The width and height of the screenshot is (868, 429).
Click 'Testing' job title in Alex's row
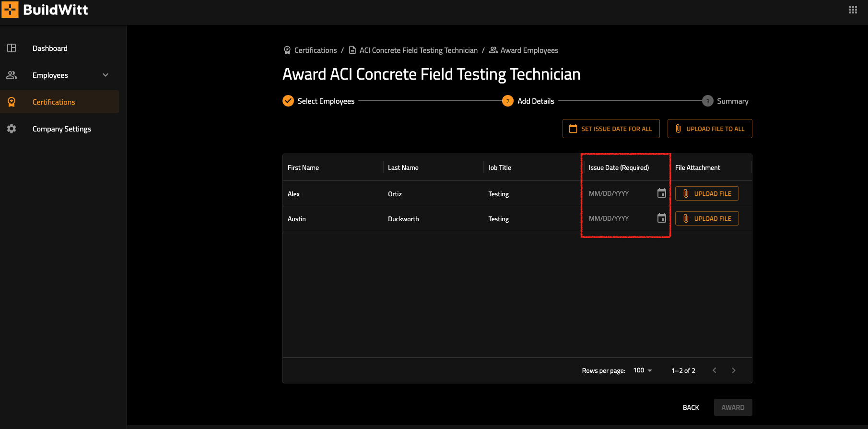coord(498,194)
